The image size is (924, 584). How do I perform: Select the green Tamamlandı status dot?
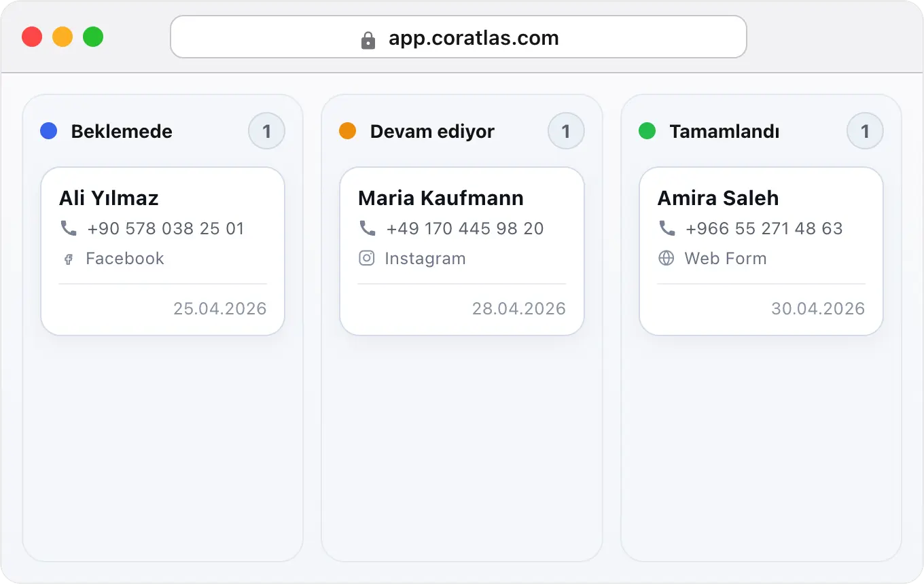pos(647,131)
